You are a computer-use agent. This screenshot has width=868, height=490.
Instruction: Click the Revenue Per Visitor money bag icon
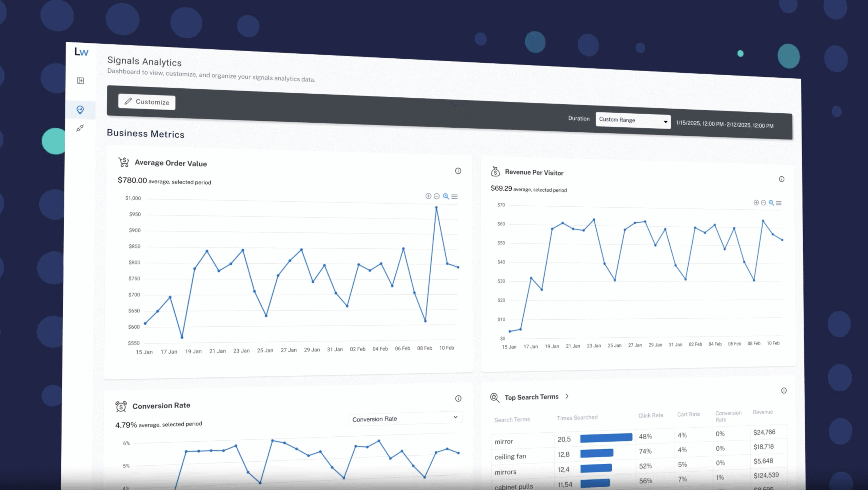pos(495,171)
